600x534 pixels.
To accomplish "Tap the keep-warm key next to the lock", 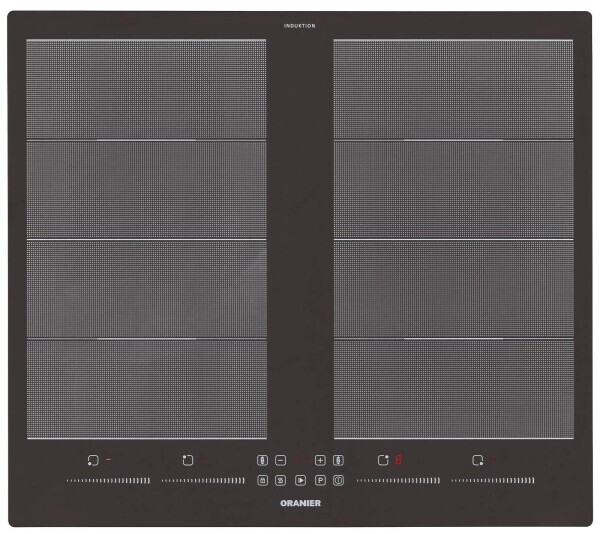I will [280, 480].
